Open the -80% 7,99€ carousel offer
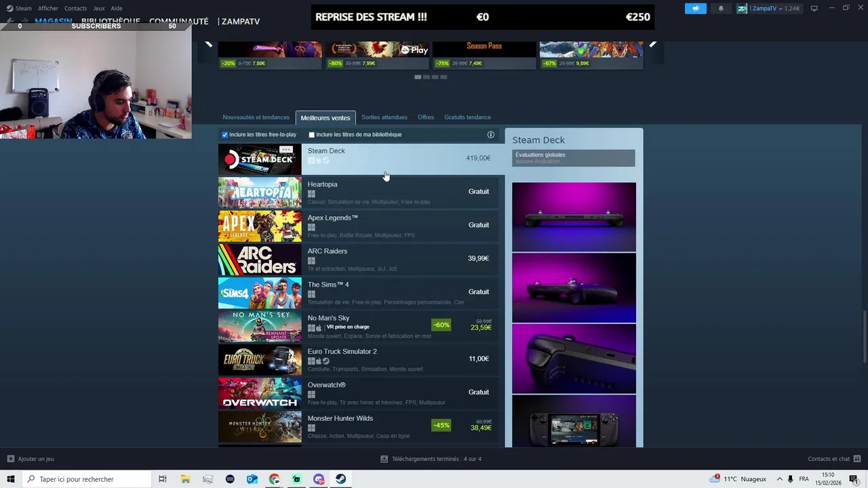Screen dimensions: 868x488 (x=377, y=55)
